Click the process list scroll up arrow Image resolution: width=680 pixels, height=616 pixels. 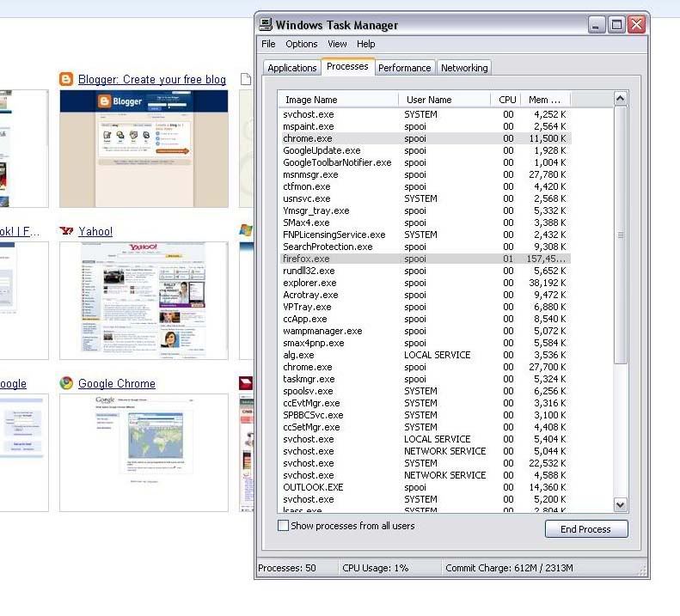[x=620, y=99]
